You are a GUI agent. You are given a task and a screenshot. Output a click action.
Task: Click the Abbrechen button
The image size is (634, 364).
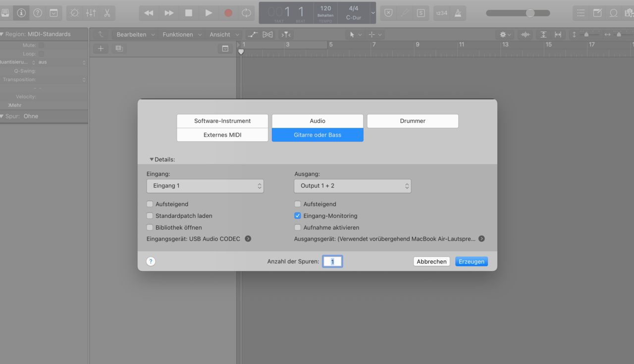(431, 261)
